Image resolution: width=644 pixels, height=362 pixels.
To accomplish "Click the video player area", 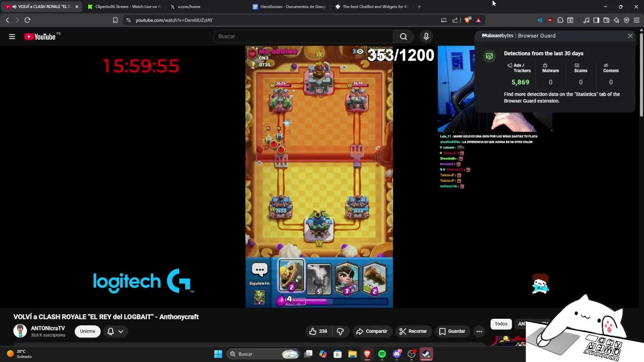I will coord(319,176).
